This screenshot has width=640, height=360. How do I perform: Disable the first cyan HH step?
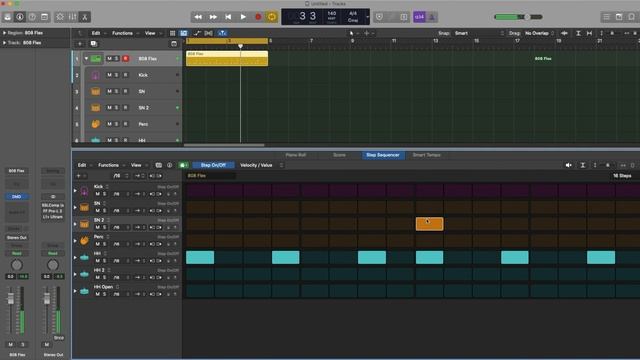coord(200,258)
